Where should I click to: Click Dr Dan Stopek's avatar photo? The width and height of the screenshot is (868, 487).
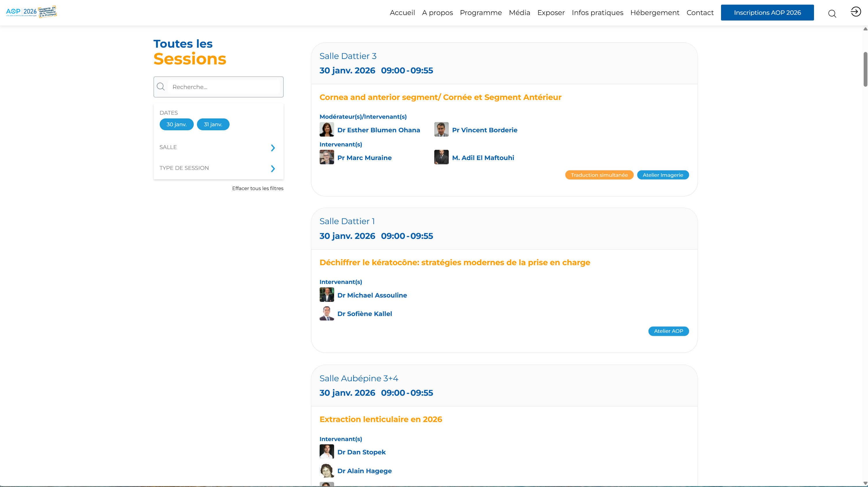click(x=327, y=451)
